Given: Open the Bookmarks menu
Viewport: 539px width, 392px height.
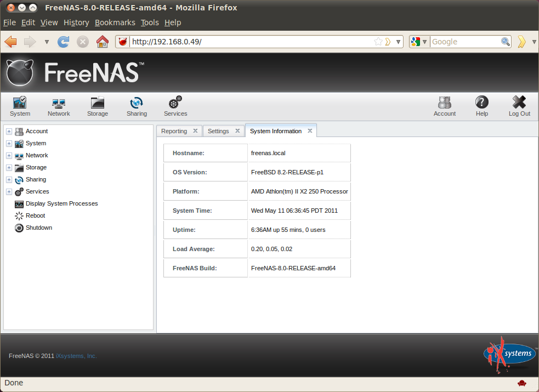Looking at the screenshot, I should pyautogui.click(x=115, y=22).
